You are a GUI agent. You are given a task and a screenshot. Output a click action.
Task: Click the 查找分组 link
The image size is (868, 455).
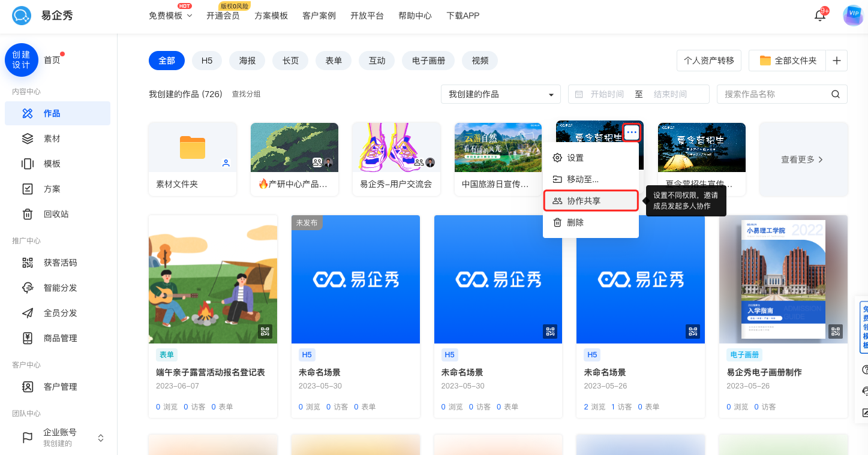247,94
